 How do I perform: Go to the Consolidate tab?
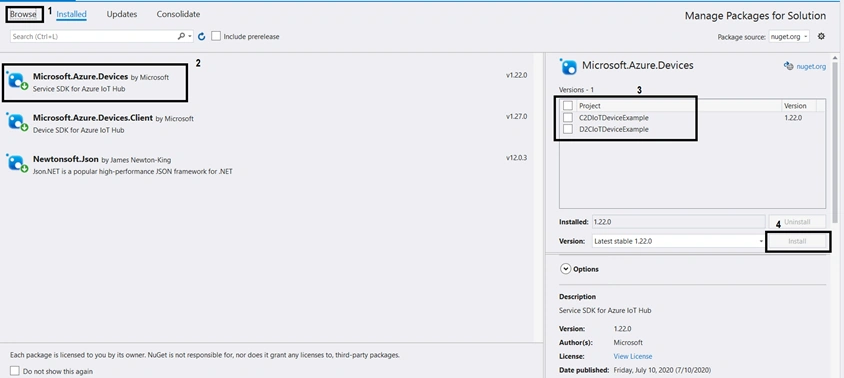click(178, 15)
